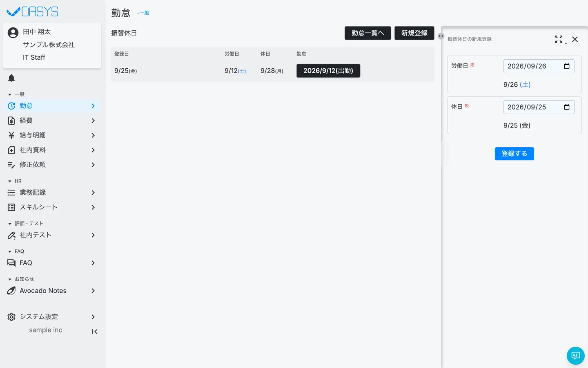Click the FAQ chat bubbles icon
588x368 pixels.
(x=11, y=263)
